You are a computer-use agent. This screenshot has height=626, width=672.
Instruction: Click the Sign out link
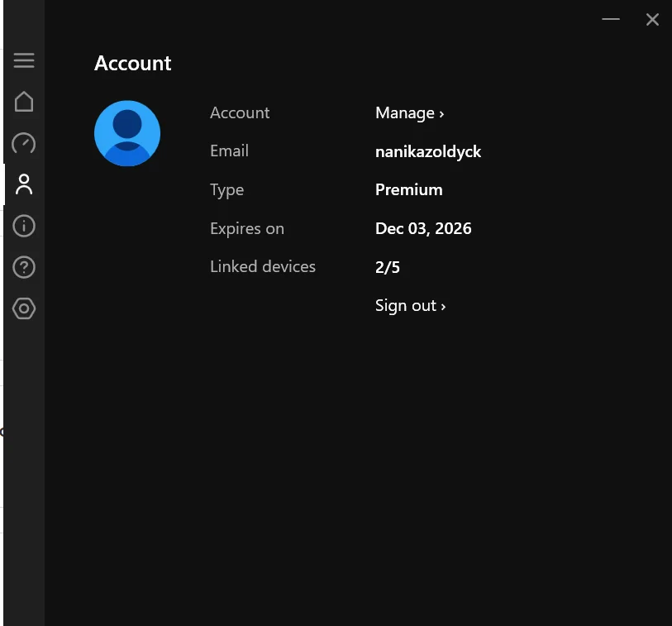[411, 306]
